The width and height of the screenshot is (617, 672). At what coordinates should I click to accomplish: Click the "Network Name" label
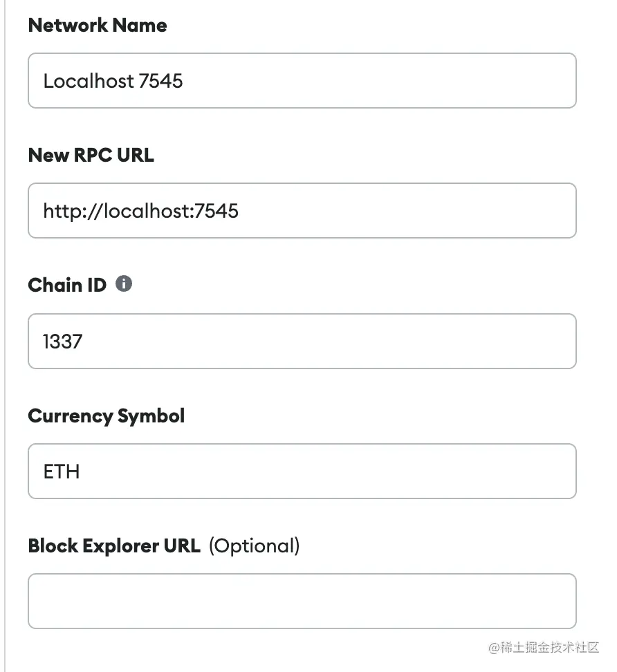click(x=98, y=26)
